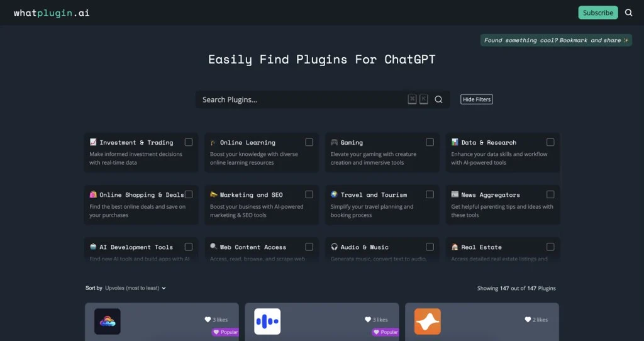This screenshot has height=341, width=644.
Task: Click the Popular badge on first plugin
Action: tap(226, 332)
